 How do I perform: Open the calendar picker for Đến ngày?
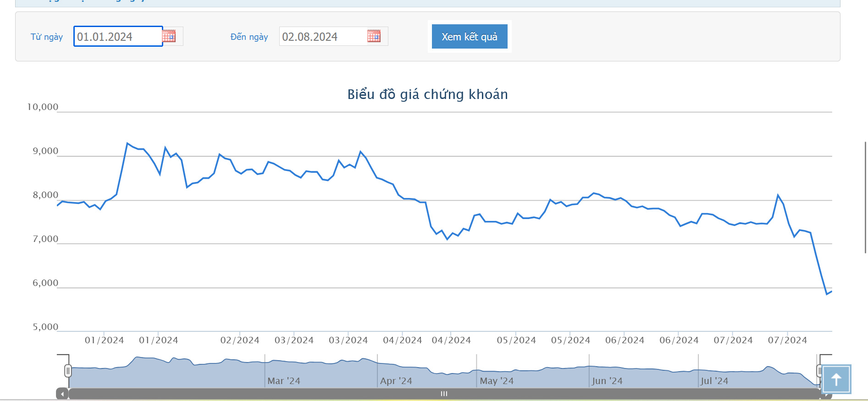click(374, 36)
